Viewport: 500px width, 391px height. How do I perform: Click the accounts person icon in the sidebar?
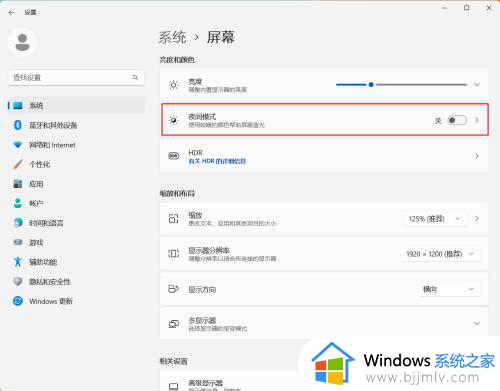coord(18,203)
